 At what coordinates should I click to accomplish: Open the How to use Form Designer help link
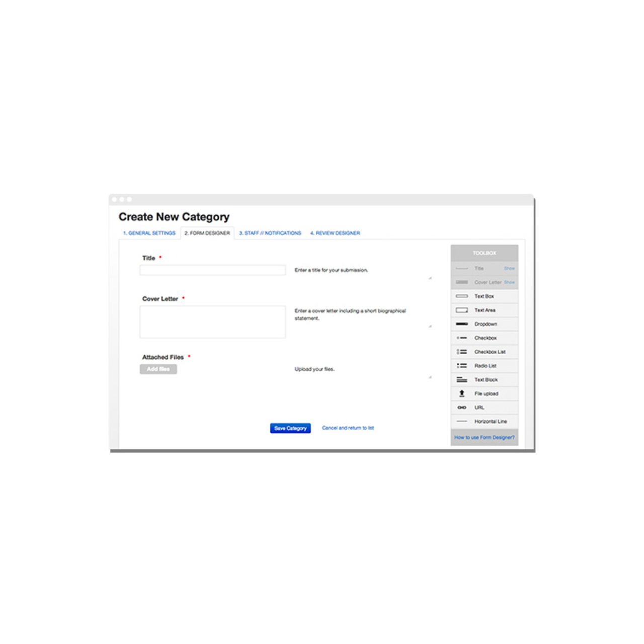[x=484, y=438]
